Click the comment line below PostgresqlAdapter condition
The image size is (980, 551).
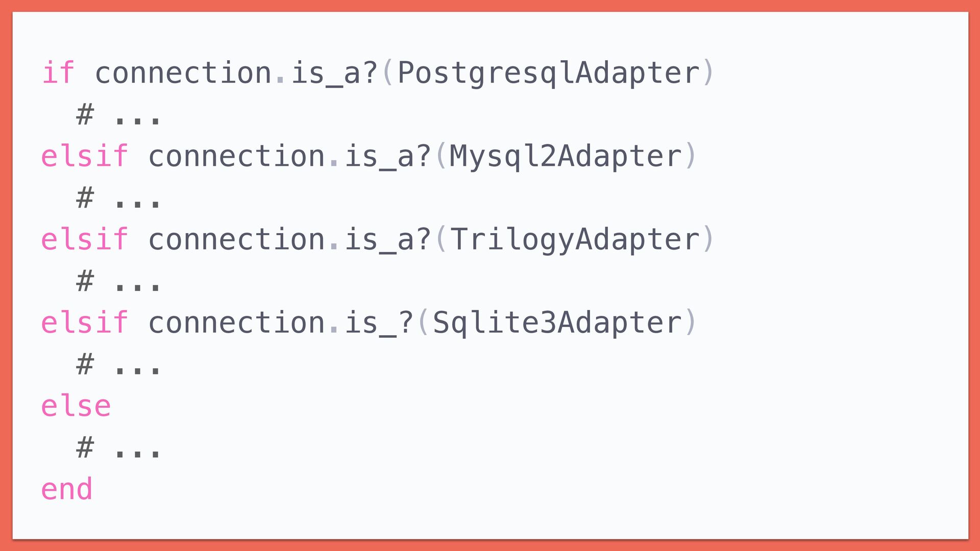(118, 114)
